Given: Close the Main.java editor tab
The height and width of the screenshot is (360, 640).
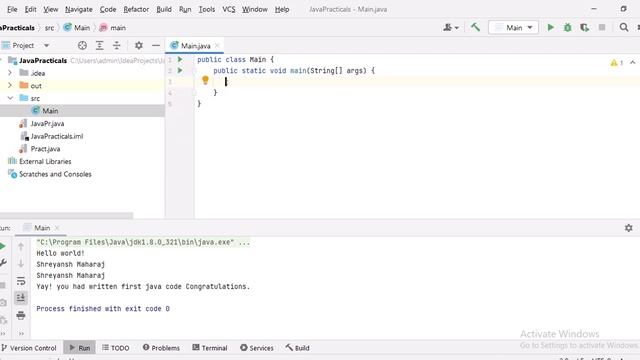Looking at the screenshot, I should click(217, 45).
